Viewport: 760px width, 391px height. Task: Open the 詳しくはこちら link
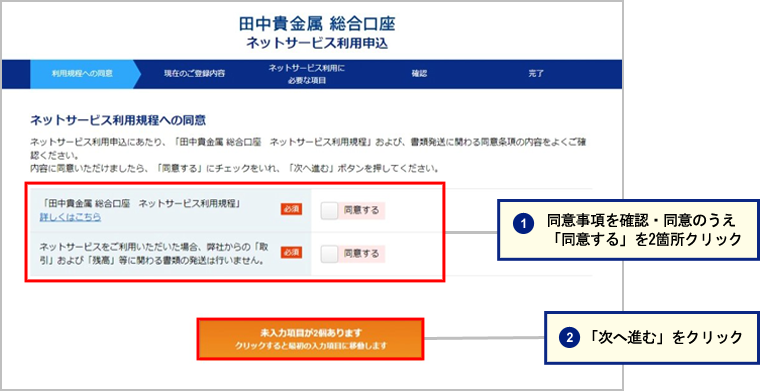pos(70,217)
